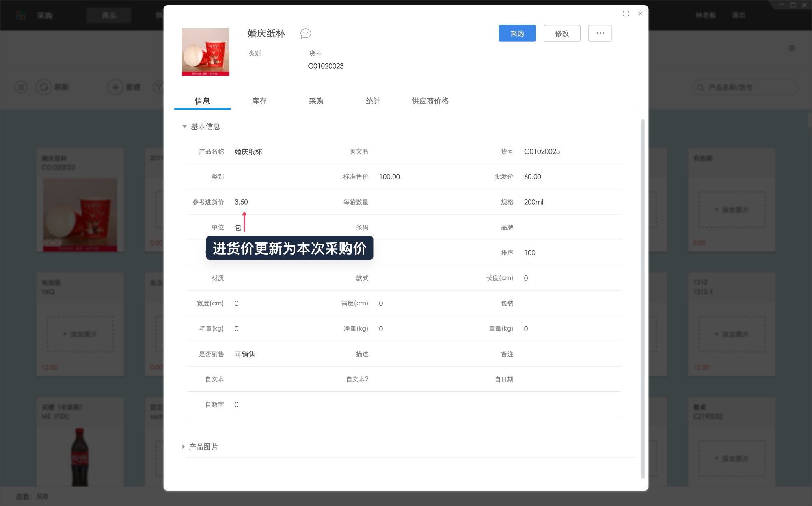Click the list menu icon in background toolbar
This screenshot has width=812, height=506.
click(21, 87)
